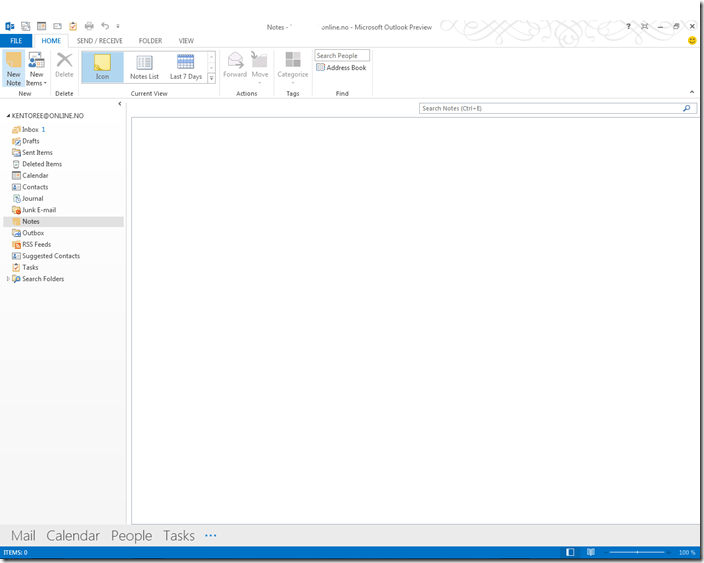Click the Search People field
The image size is (704, 563).
(x=342, y=55)
